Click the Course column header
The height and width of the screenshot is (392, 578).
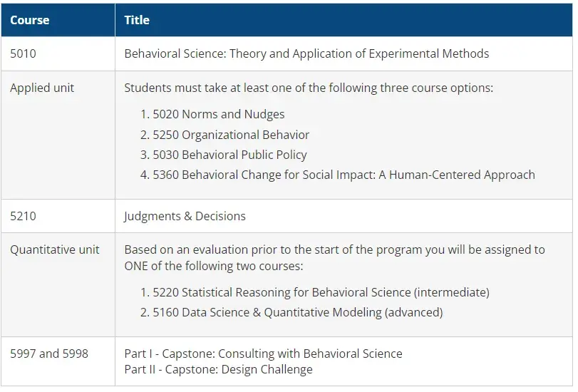tap(29, 20)
